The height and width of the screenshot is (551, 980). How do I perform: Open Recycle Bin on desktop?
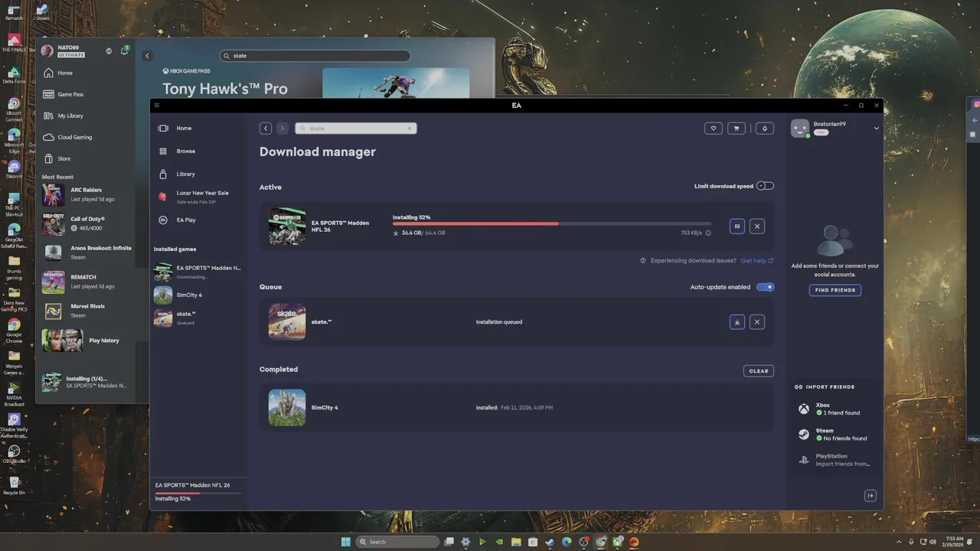click(14, 486)
